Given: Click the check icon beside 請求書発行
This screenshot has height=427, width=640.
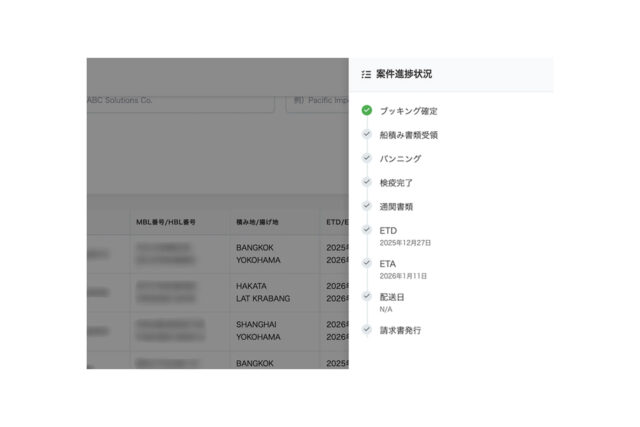Looking at the screenshot, I should 367,329.
